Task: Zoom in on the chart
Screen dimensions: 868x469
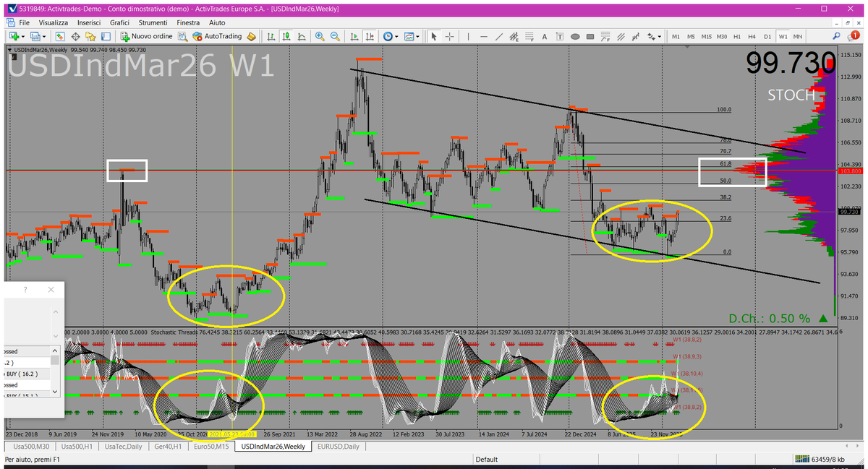Action: click(320, 36)
